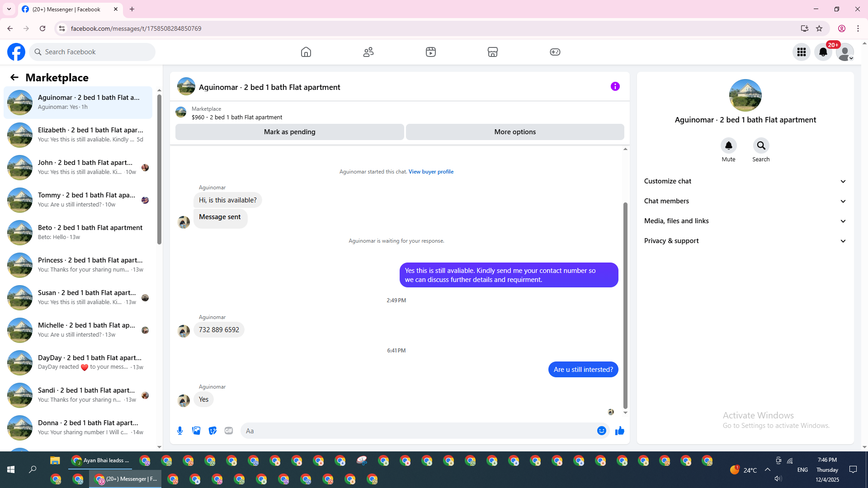The width and height of the screenshot is (868, 488).
Task: Attach a photo with the image icon
Action: click(196, 431)
